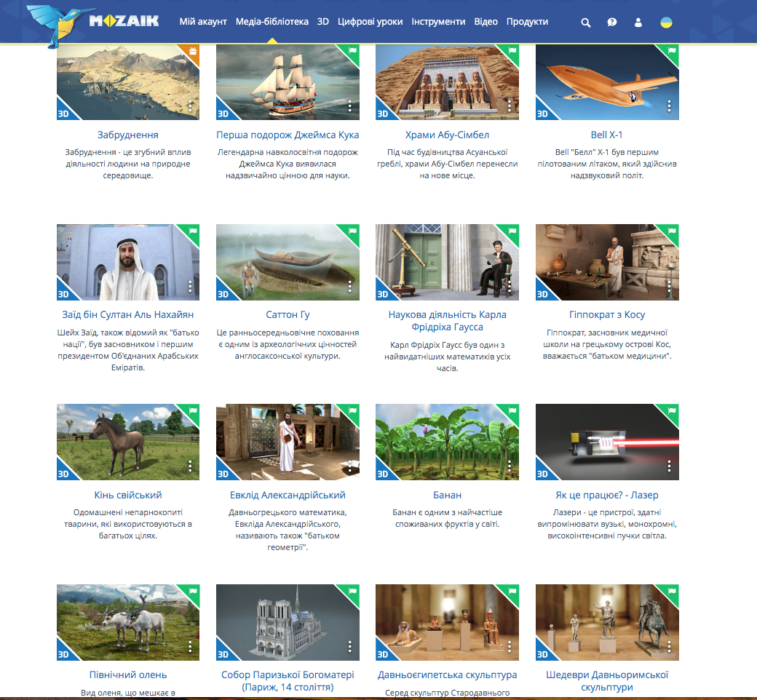Viewport: 757px width, 700px height.
Task: Open the Sheikh Zayed portrait thumbnail
Action: click(128, 262)
